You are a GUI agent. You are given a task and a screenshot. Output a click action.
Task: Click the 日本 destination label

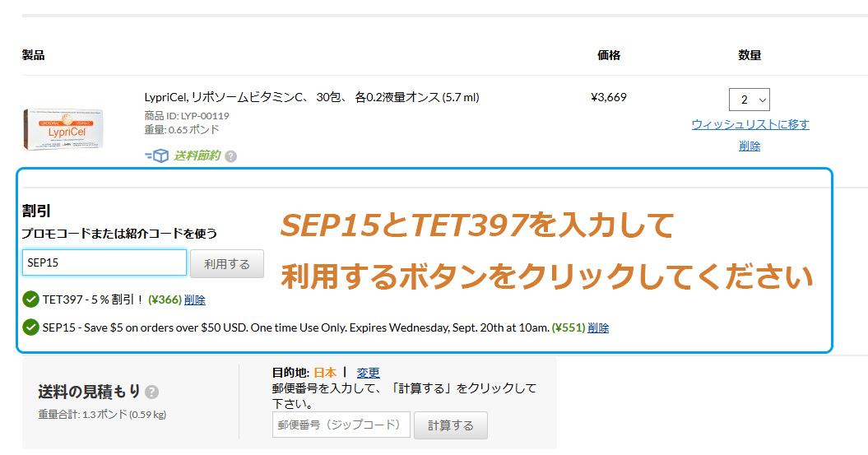tap(325, 373)
